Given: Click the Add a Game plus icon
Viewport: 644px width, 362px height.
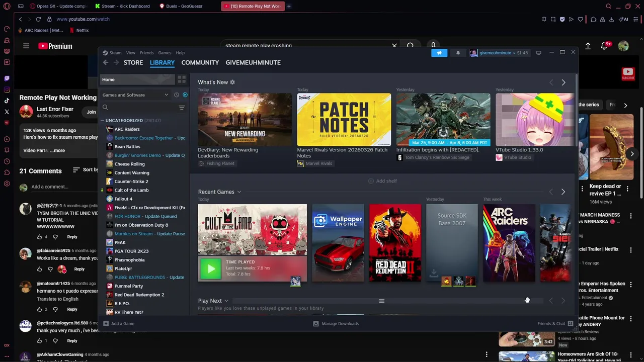Looking at the screenshot, I should click(106, 324).
